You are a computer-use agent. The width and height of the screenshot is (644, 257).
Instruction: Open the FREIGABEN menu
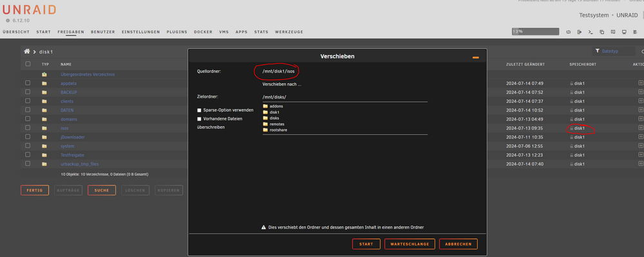(71, 32)
